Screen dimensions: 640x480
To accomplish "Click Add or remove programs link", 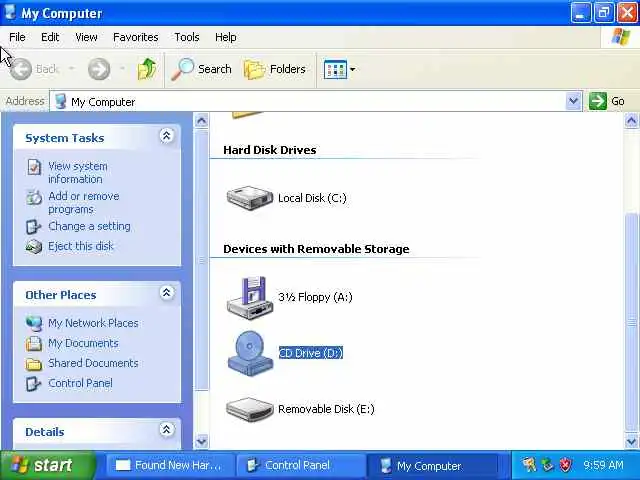I will (84, 202).
